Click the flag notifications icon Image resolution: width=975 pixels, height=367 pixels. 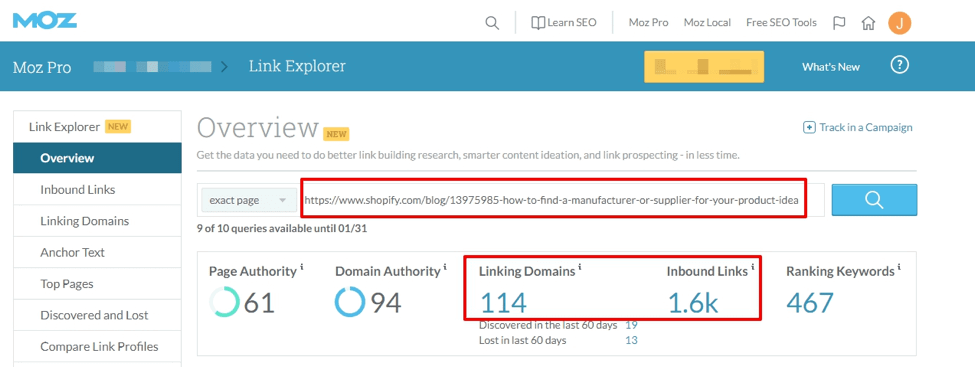point(839,23)
